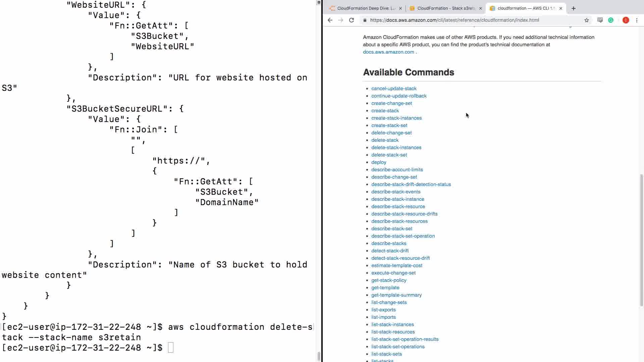The width and height of the screenshot is (644, 362).
Task: Switch to CloudFormation Deep Dive tab
Action: coord(366,8)
